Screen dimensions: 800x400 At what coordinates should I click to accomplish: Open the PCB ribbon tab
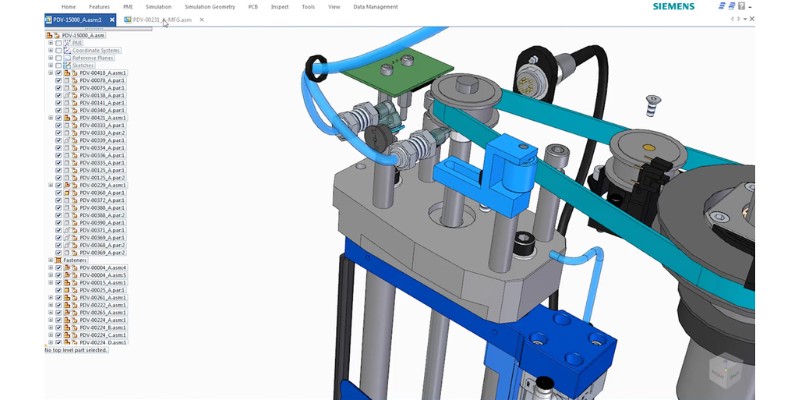(253, 7)
